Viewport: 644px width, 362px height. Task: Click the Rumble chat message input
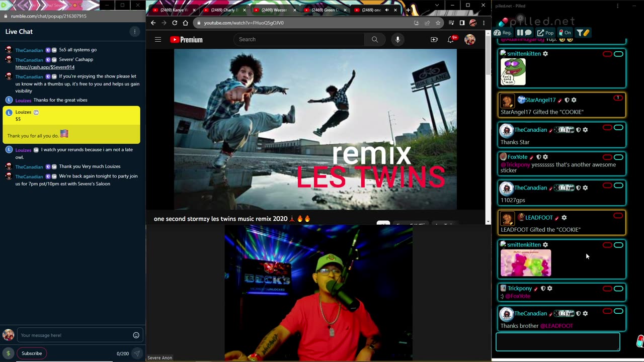pyautogui.click(x=74, y=335)
